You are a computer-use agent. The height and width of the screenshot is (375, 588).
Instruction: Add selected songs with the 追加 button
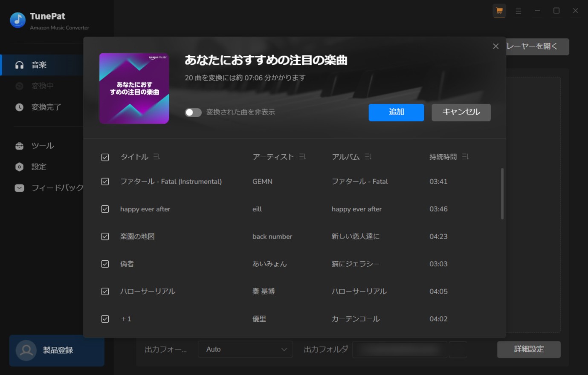click(396, 112)
